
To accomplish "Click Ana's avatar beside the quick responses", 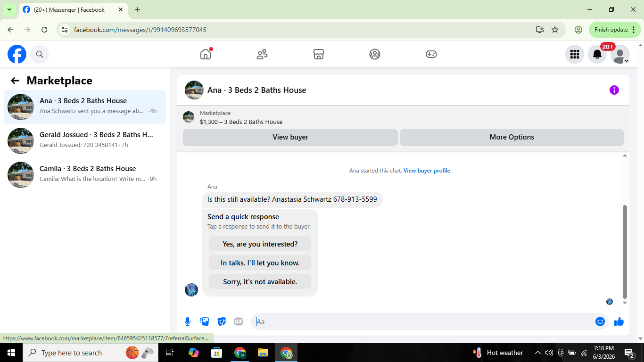I will coord(191,290).
